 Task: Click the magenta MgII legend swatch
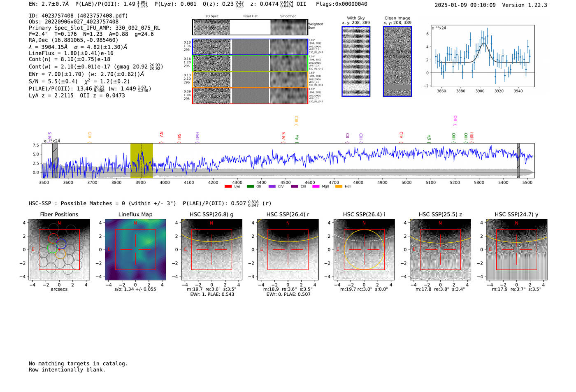tap(316, 187)
